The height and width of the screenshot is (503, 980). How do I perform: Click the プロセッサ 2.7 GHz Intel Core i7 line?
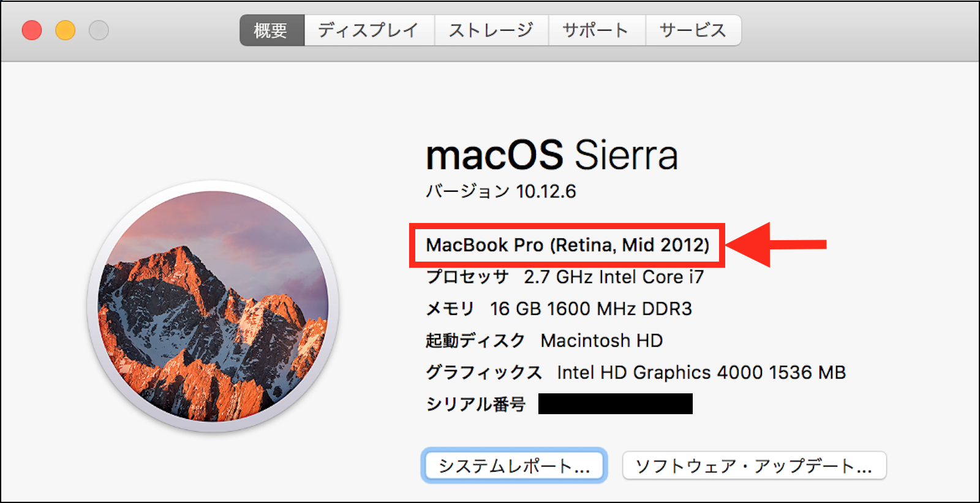[565, 277]
